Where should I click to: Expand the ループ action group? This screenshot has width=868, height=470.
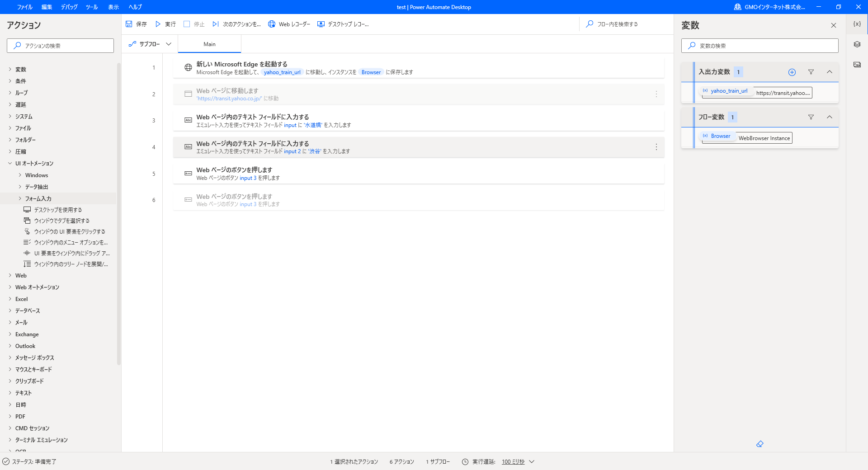10,93
